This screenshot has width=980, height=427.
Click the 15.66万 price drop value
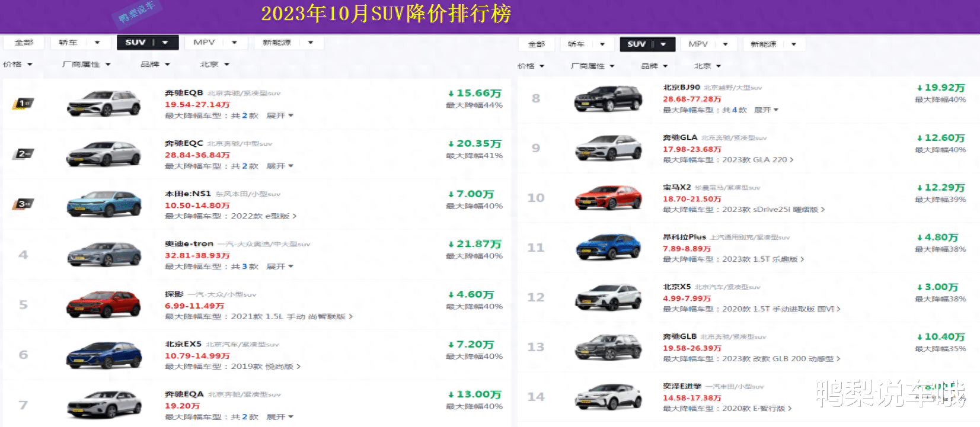click(475, 94)
